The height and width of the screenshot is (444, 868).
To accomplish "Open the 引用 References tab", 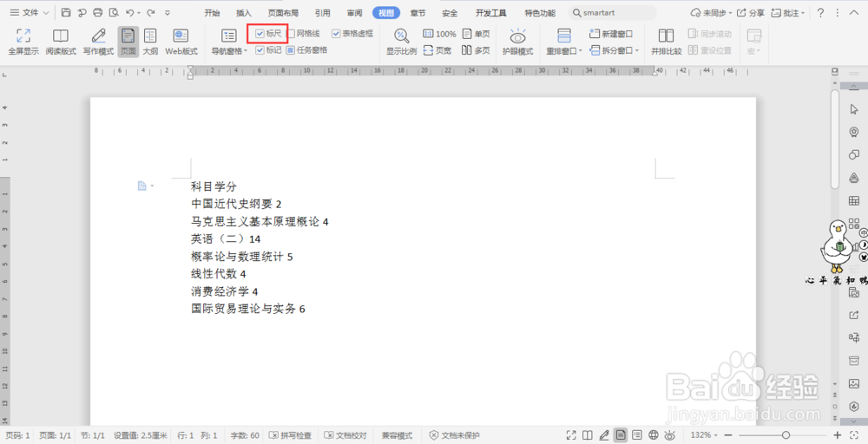I will point(323,13).
